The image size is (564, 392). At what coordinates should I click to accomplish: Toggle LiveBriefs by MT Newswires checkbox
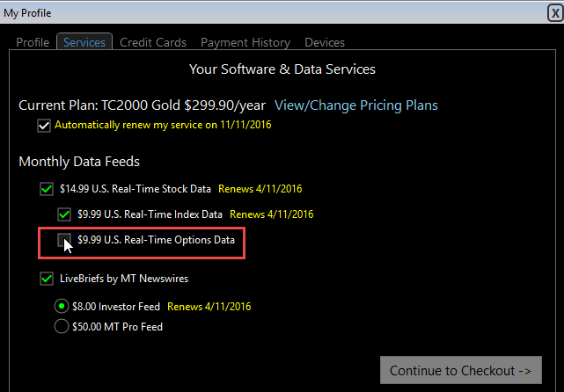tap(47, 279)
